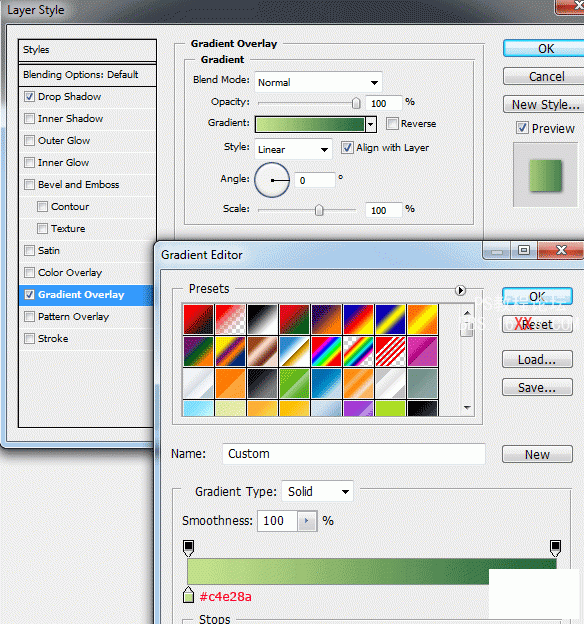Screen dimensions: 584x624
Task: Select the right opacity stop above gradient bar
Action: [555, 548]
